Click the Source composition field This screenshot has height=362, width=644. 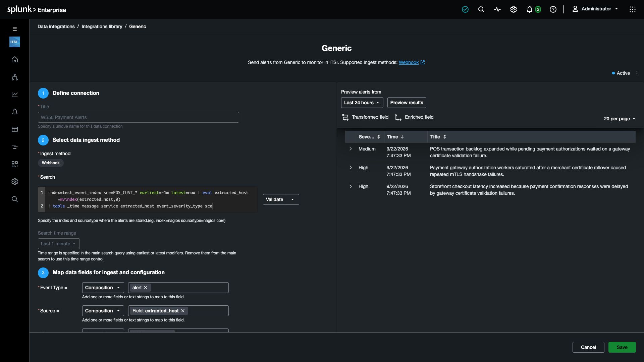coord(178,311)
